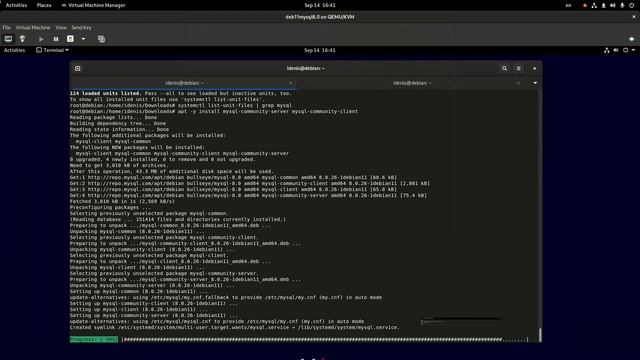Click 'Preconfiguring packages' line
Viewport: 640px width, 360px height.
tap(110, 207)
